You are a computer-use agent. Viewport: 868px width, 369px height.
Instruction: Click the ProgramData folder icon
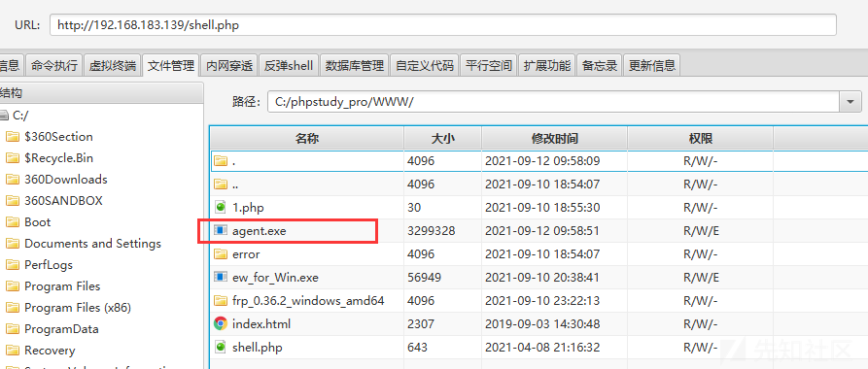click(13, 329)
